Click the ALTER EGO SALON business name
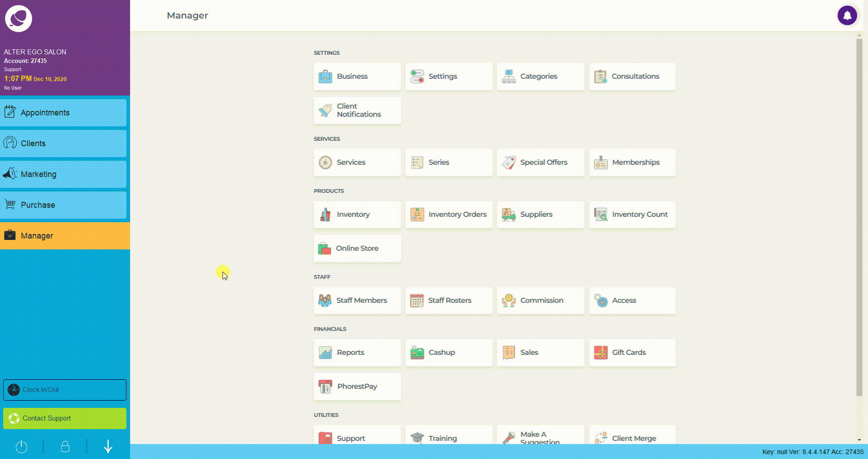The width and height of the screenshot is (868, 459). click(x=35, y=52)
